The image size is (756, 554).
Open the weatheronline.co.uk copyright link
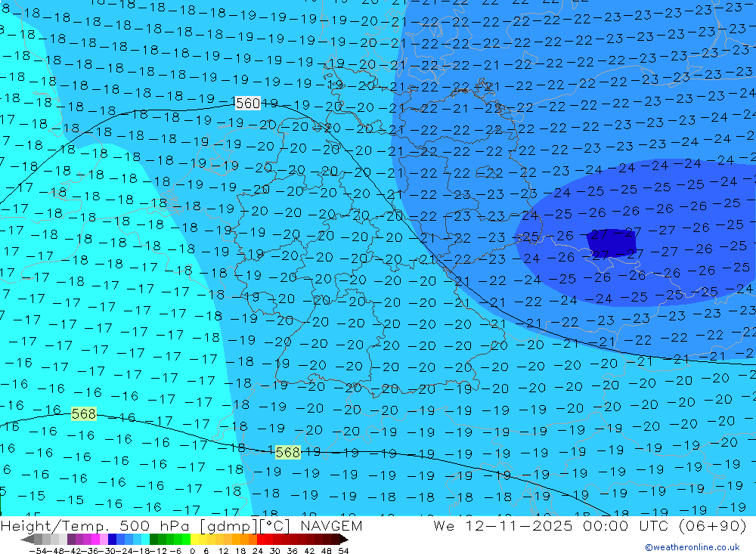click(692, 547)
